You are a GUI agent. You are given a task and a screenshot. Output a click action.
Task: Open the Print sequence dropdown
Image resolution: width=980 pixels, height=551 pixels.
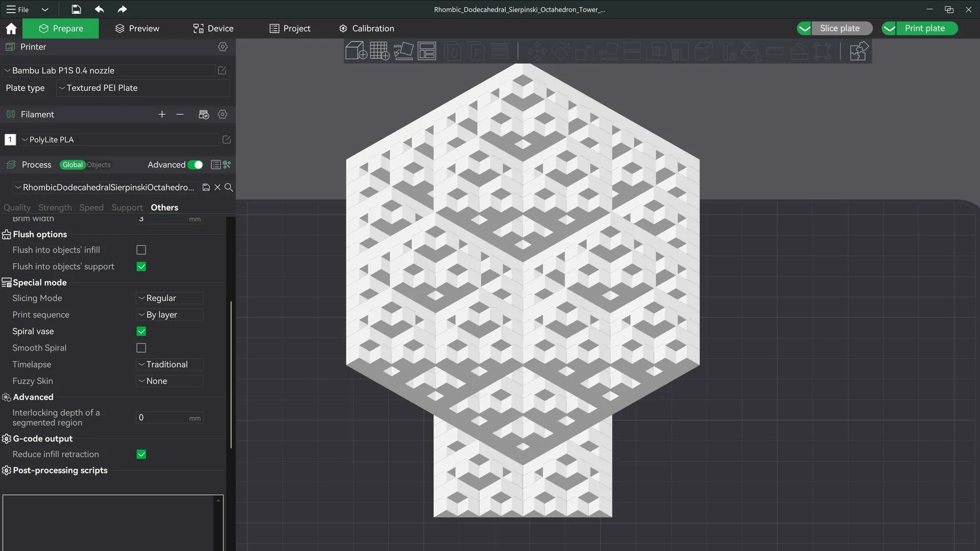pos(170,315)
